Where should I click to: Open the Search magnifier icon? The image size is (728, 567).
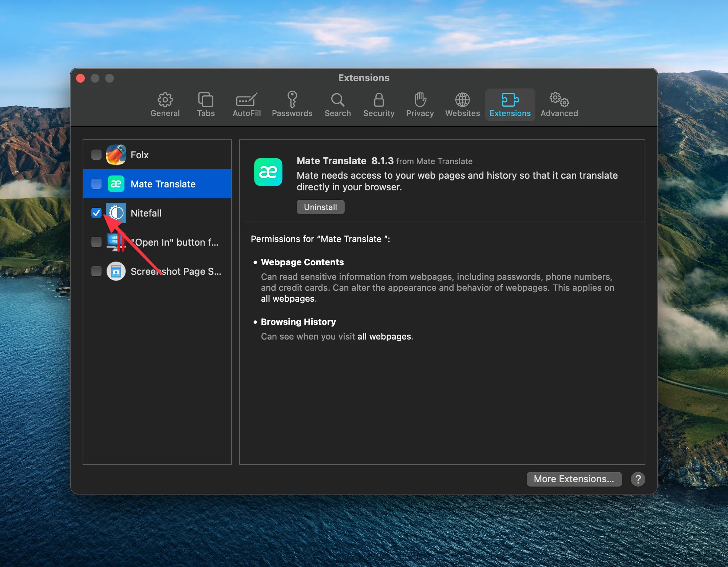click(x=337, y=99)
